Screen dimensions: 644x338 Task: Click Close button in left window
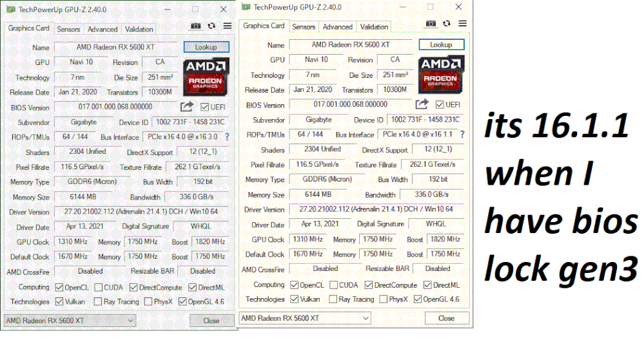(211, 321)
